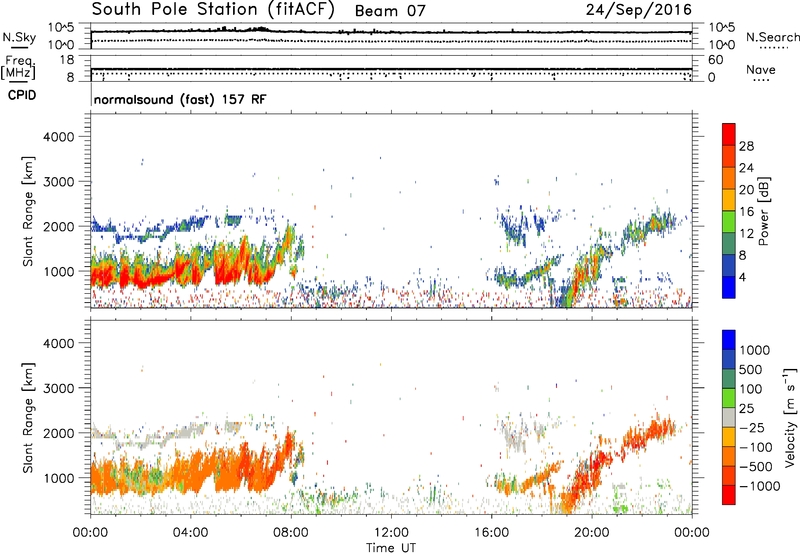Click the "-25" velocity colorbar value
This screenshot has height=554, width=800.
click(x=752, y=428)
